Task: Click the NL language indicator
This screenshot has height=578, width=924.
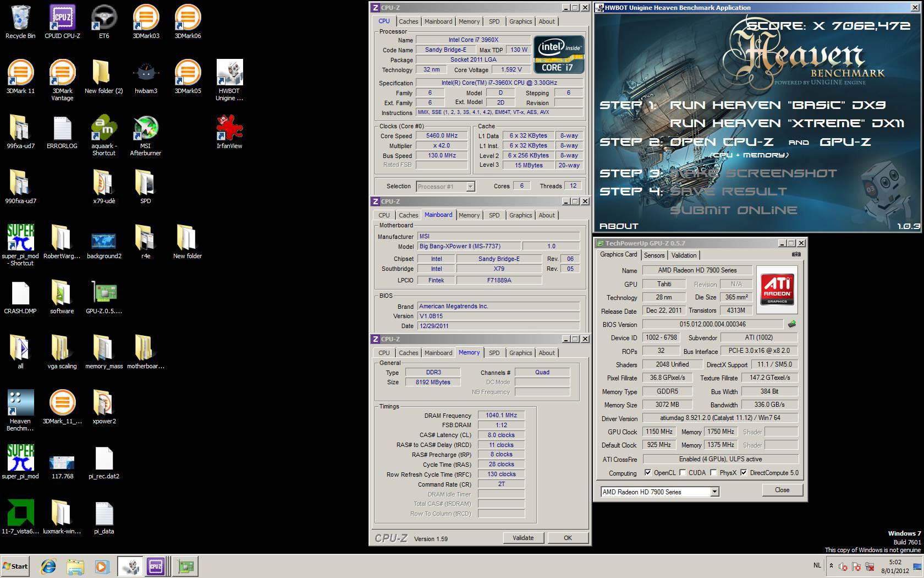Action: 817,565
